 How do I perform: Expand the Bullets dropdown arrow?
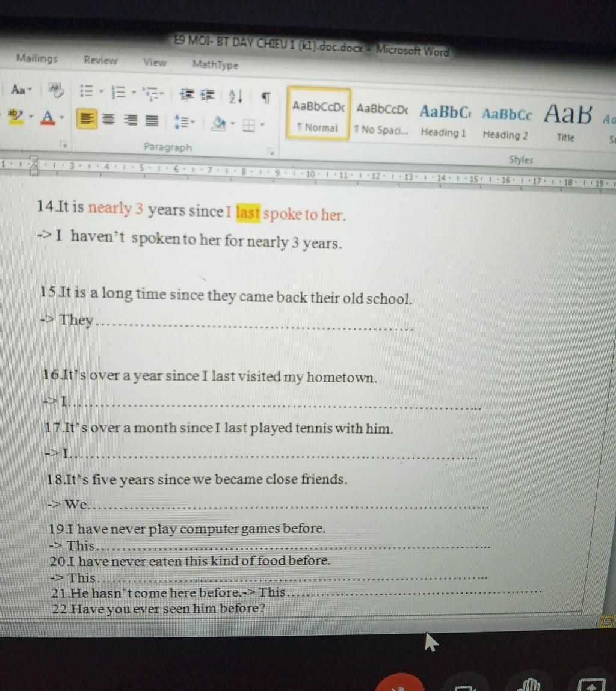click(101, 91)
